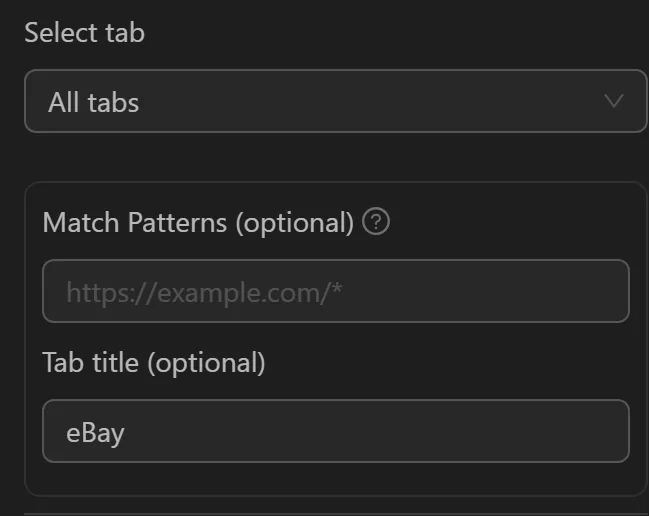The height and width of the screenshot is (516, 649).
Task: Click the help icon beside Match Patterns
Action: click(377, 221)
